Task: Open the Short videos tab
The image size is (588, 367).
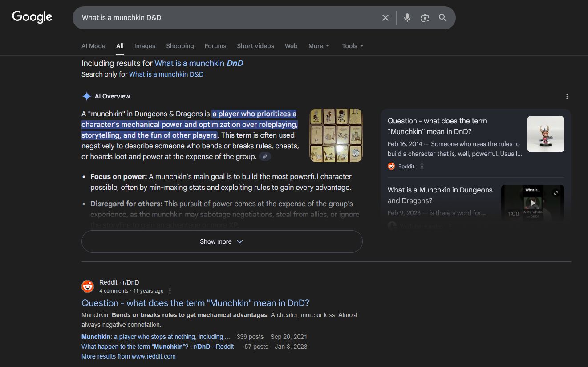Action: (255, 46)
